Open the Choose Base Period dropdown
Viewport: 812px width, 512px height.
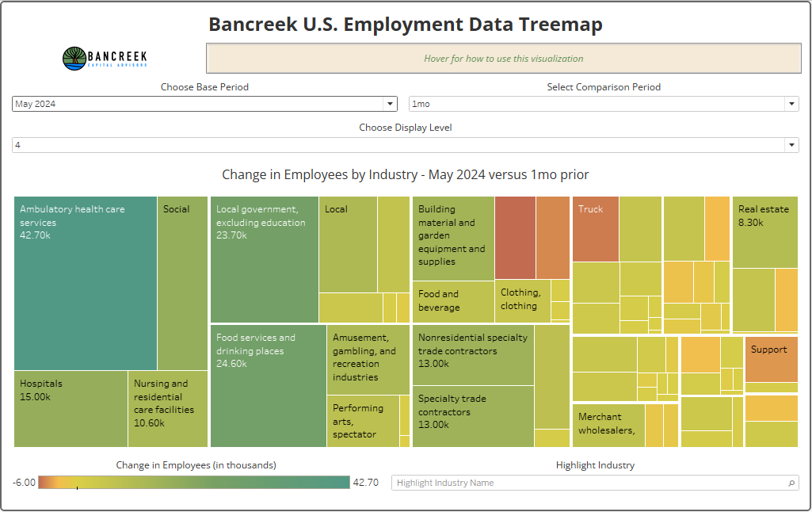point(390,104)
